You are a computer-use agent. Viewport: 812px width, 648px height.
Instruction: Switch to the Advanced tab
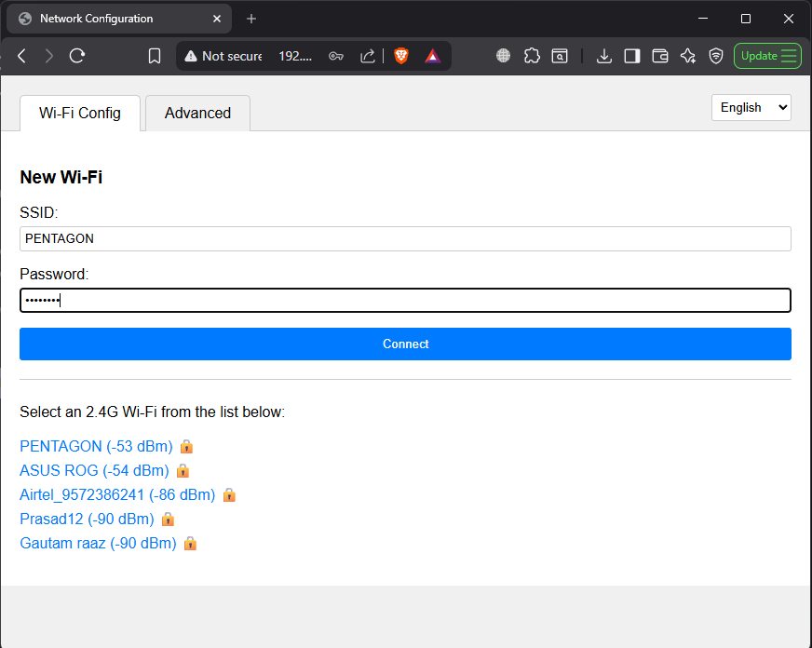click(197, 113)
